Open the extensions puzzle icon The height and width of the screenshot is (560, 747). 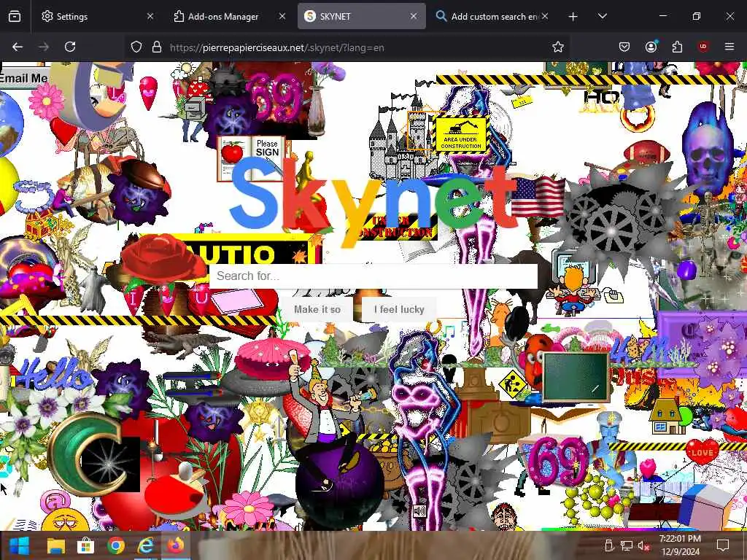pyautogui.click(x=677, y=47)
